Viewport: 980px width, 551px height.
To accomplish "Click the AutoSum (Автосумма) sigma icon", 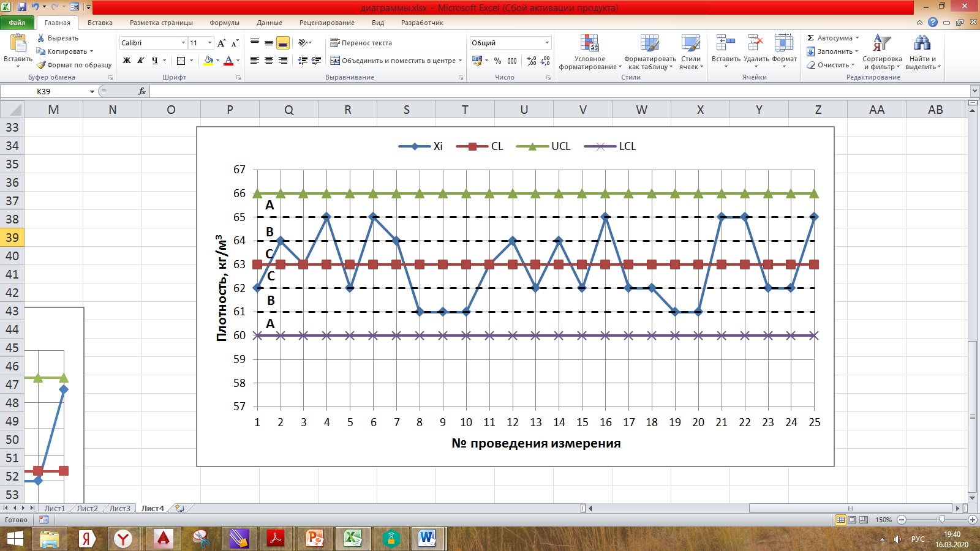I will [811, 38].
